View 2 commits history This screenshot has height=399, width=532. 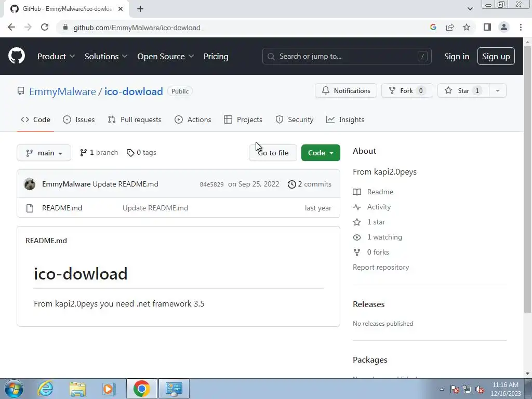tap(310, 184)
